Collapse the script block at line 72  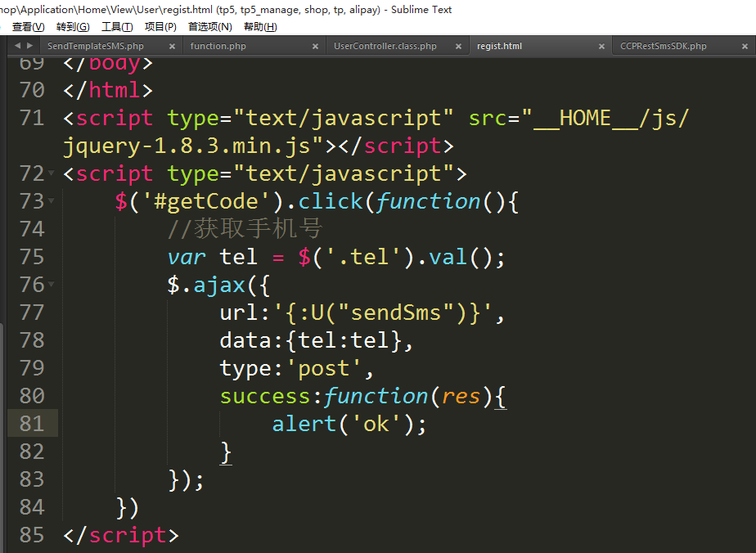[x=52, y=173]
